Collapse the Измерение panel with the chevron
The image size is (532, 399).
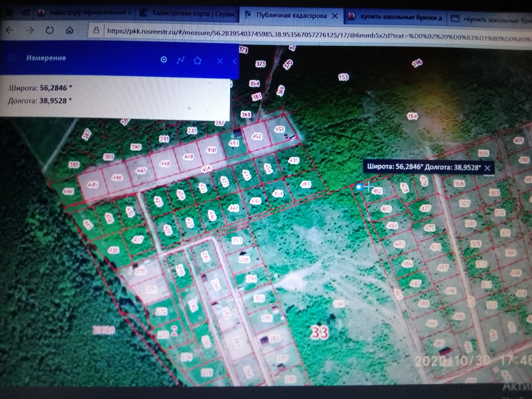234,61
